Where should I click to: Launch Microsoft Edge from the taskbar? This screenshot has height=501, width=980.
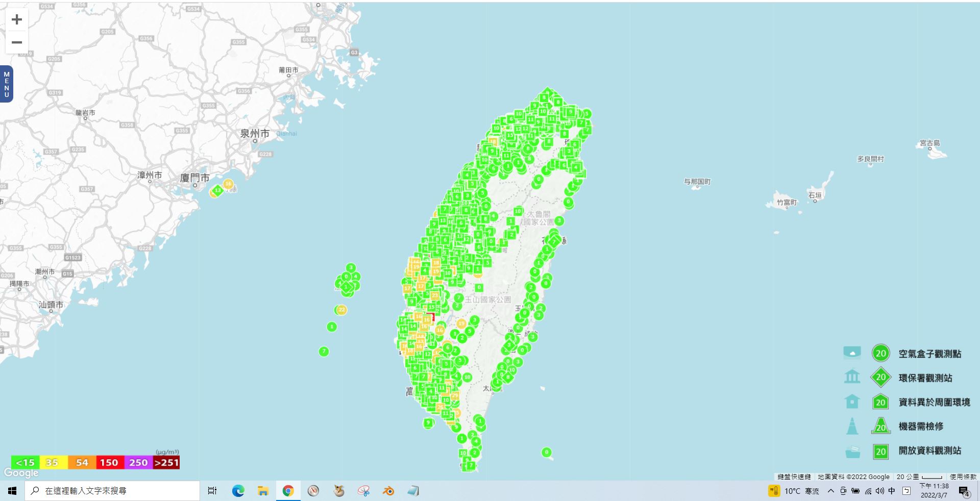[238, 491]
